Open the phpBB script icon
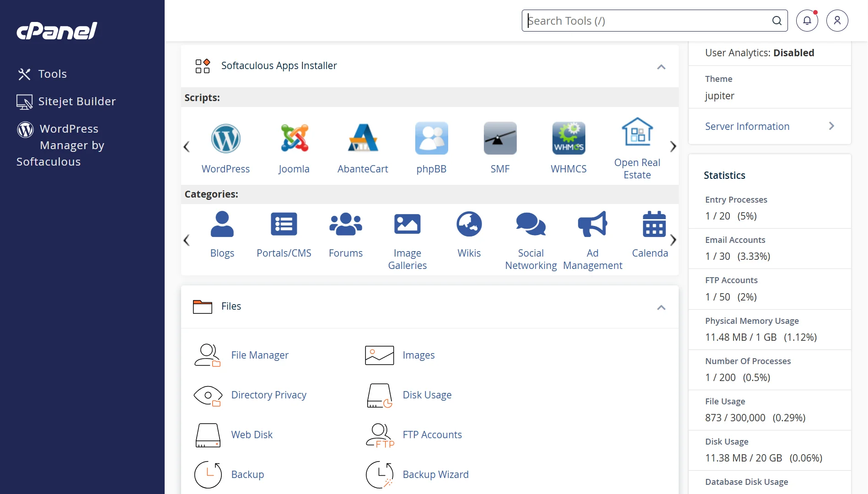868x494 pixels. (x=431, y=138)
